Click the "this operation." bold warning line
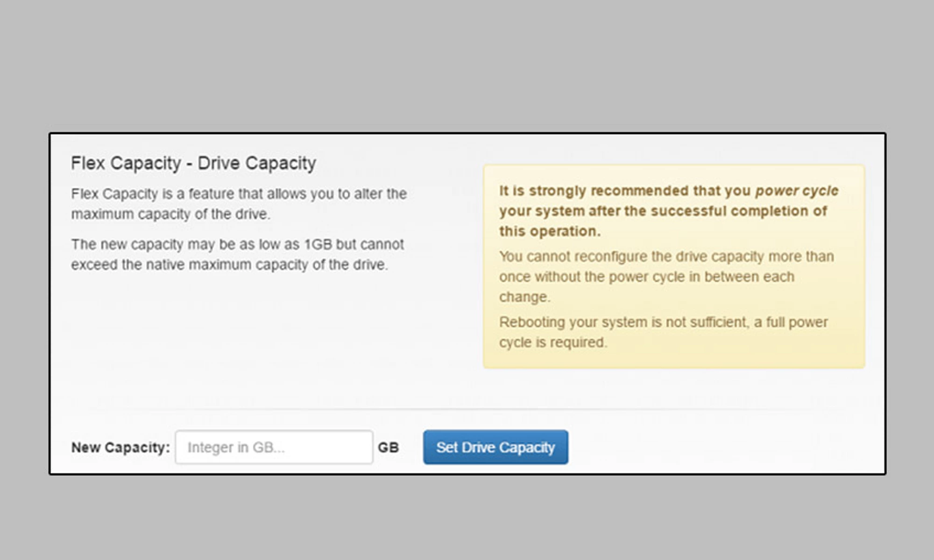Viewport: 934px width, 560px height. [550, 231]
